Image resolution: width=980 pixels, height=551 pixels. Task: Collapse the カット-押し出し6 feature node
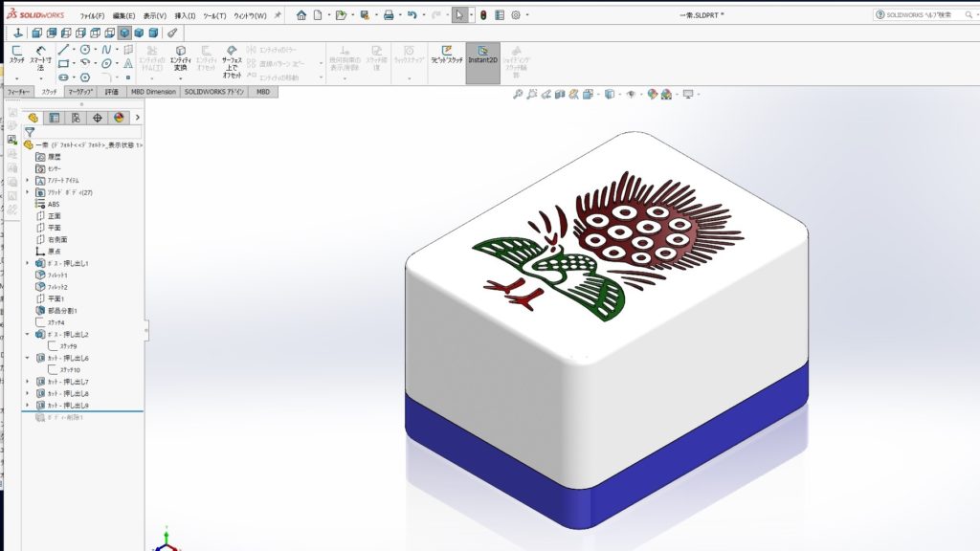tap(27, 358)
